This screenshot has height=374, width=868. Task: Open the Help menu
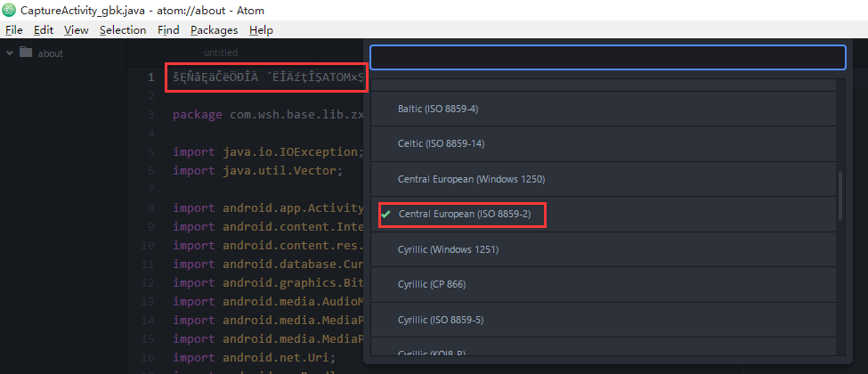pyautogui.click(x=261, y=30)
